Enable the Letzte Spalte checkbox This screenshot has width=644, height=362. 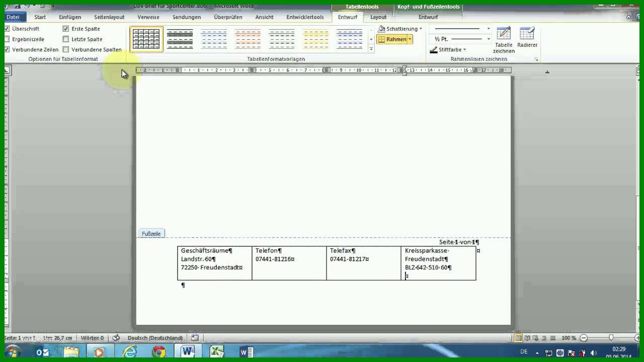coord(66,39)
